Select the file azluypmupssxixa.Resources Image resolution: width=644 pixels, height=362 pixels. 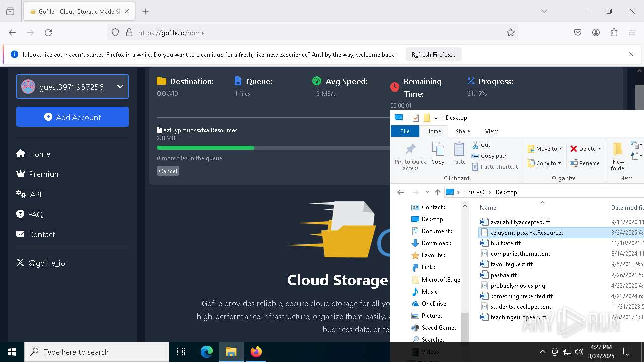pyautogui.click(x=527, y=232)
